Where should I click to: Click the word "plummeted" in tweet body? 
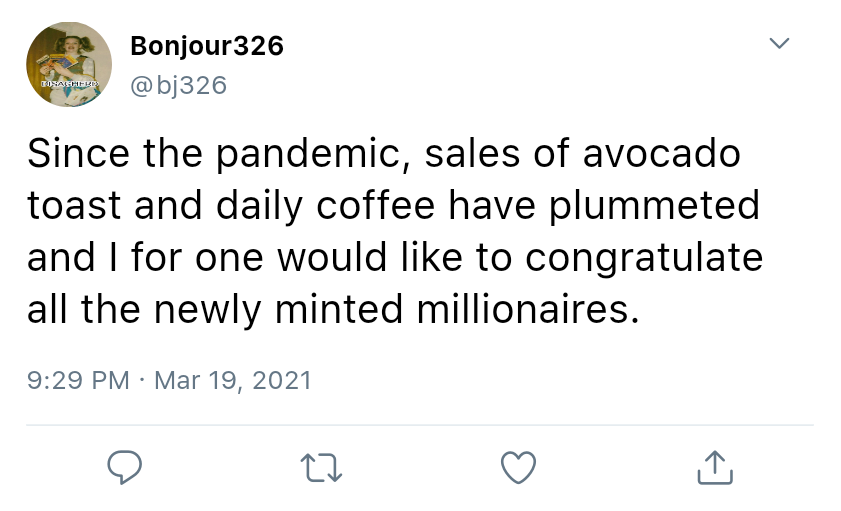tap(654, 206)
